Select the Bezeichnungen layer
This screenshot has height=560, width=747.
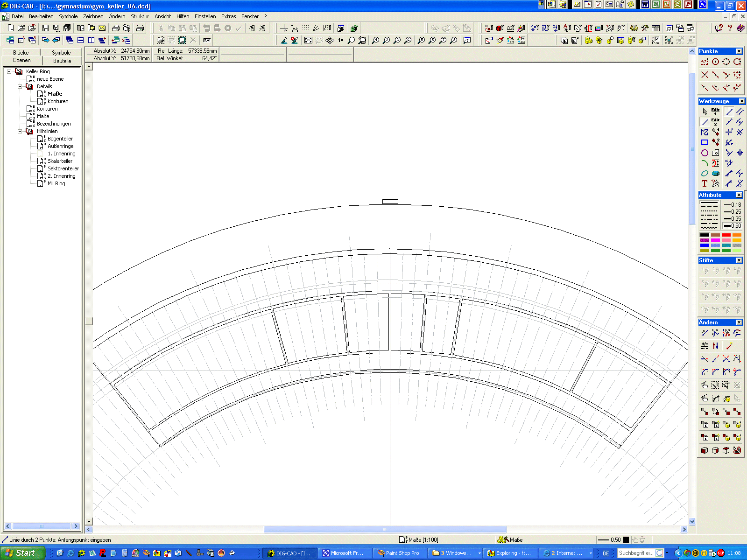(x=54, y=124)
